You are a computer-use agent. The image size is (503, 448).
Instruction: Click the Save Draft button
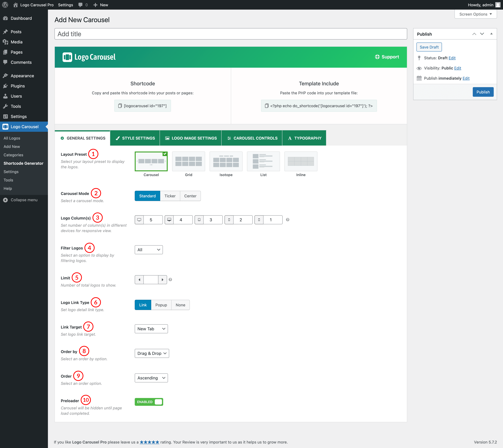click(x=429, y=47)
